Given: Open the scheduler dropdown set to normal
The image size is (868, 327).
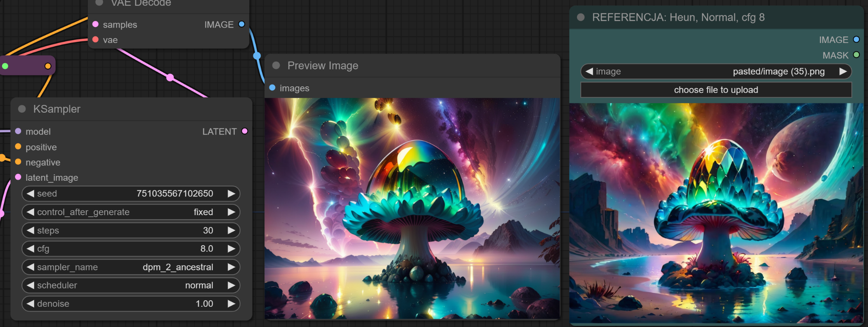Looking at the screenshot, I should click(x=131, y=285).
